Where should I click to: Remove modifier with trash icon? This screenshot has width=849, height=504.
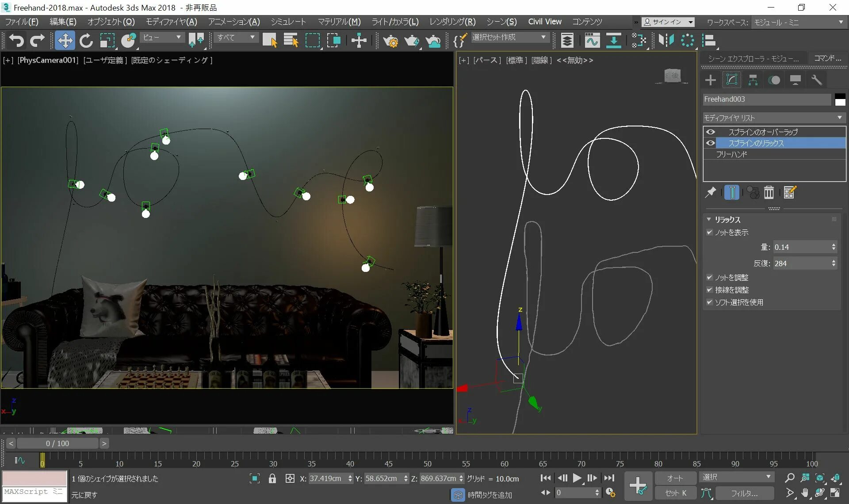769,193
